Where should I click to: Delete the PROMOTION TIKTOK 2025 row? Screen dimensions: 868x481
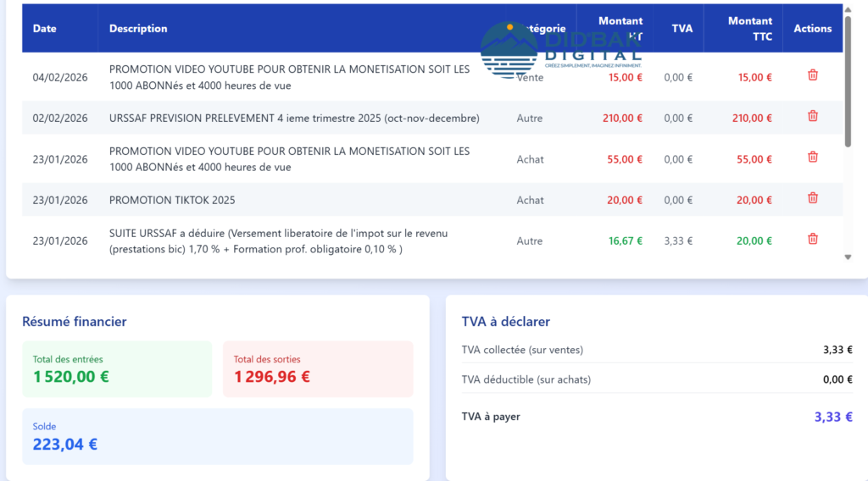[x=813, y=198]
